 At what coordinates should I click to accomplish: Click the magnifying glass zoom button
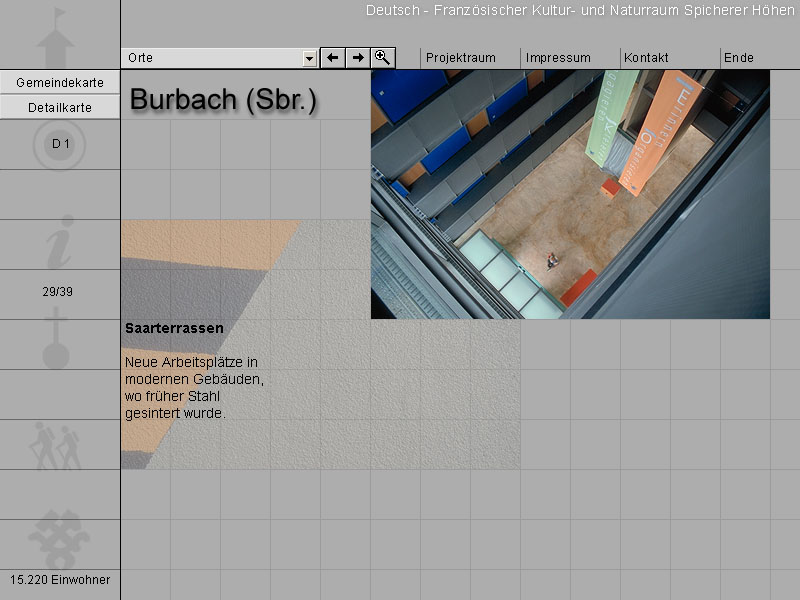pyautogui.click(x=383, y=58)
